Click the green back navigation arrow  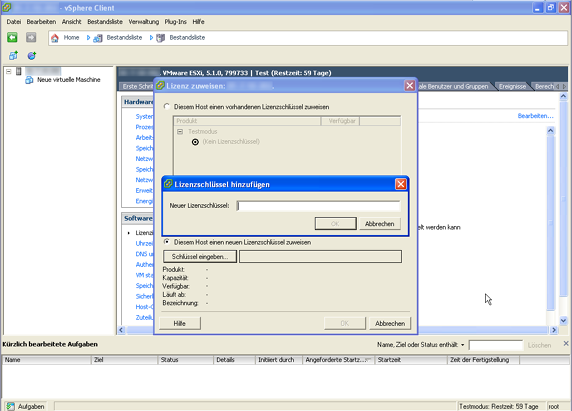click(12, 37)
